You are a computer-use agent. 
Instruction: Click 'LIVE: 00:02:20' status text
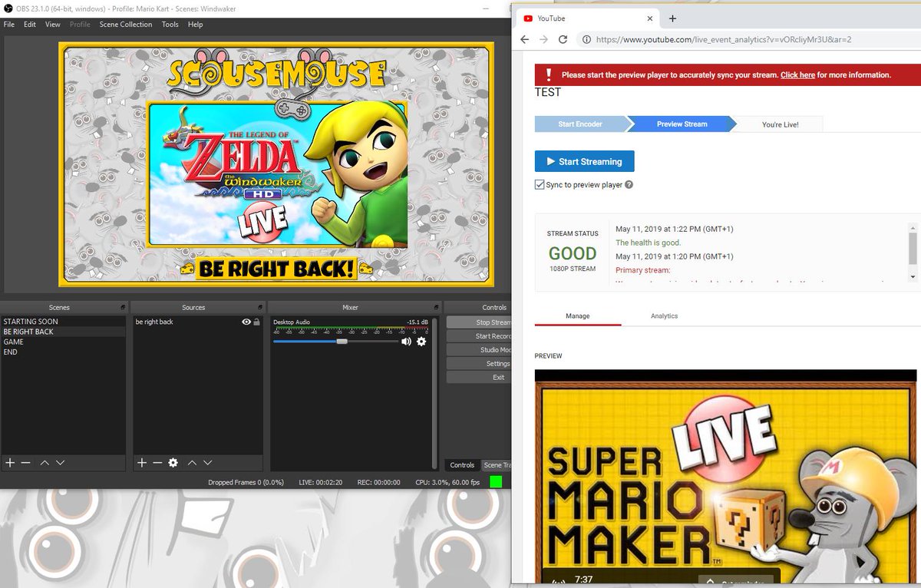pos(320,482)
